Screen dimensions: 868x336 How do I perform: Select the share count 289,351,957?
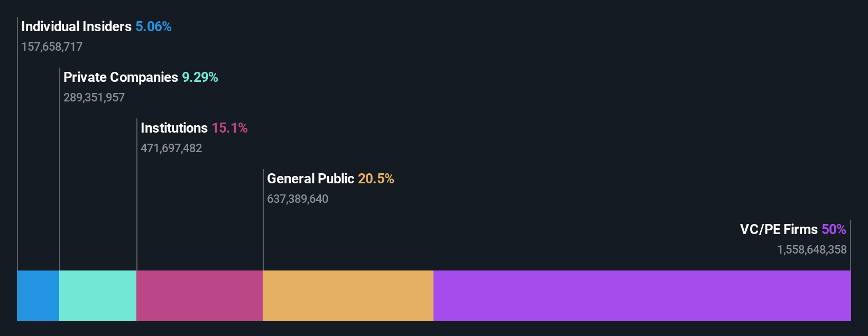coord(94,97)
